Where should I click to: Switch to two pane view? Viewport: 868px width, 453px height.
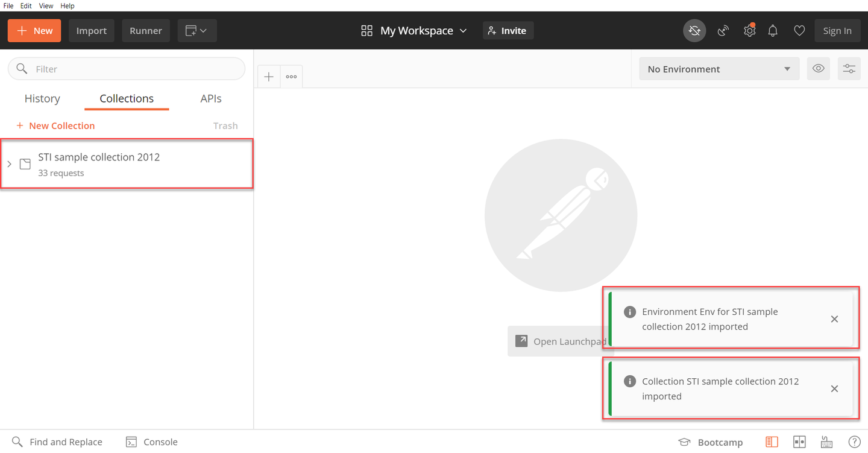799,442
